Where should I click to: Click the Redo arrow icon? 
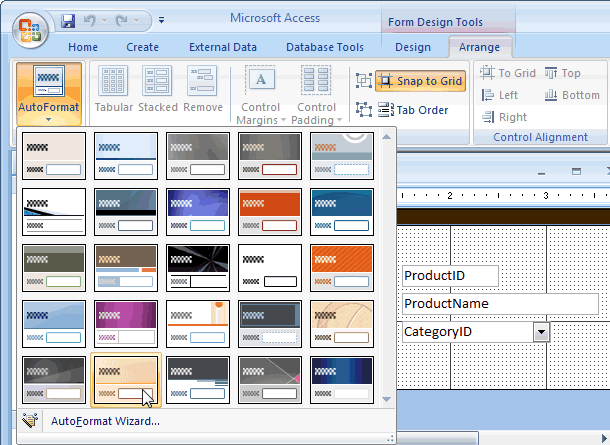(x=121, y=20)
